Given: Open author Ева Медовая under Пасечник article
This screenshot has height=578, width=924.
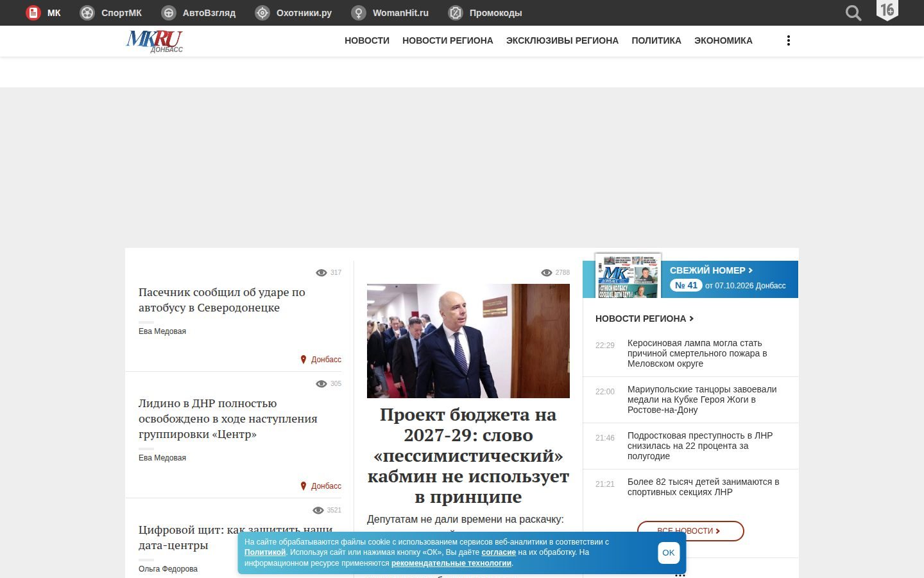Looking at the screenshot, I should [162, 331].
